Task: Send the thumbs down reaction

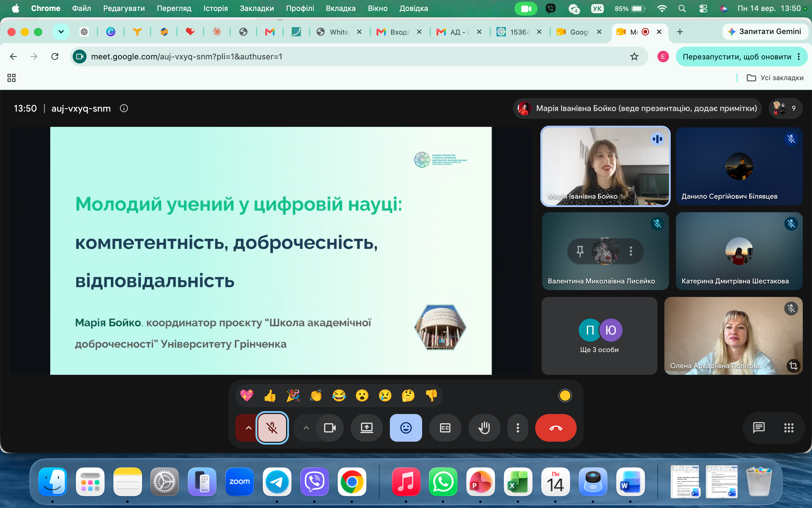Action: 431,396
